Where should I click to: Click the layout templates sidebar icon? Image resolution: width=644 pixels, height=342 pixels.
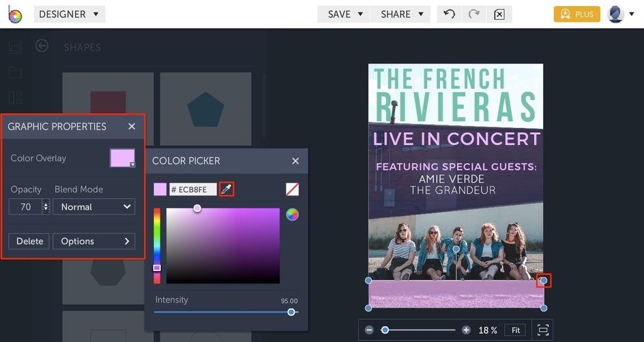[x=15, y=98]
